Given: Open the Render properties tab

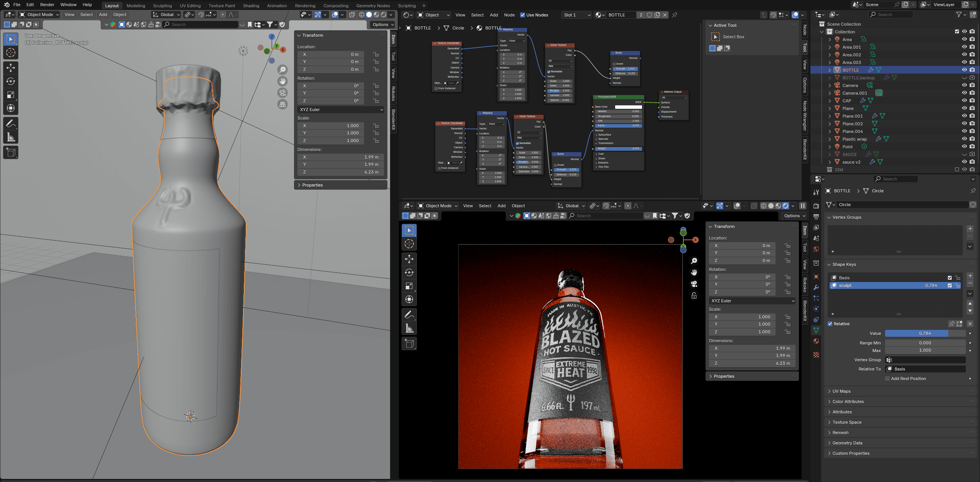Looking at the screenshot, I should (x=816, y=206).
